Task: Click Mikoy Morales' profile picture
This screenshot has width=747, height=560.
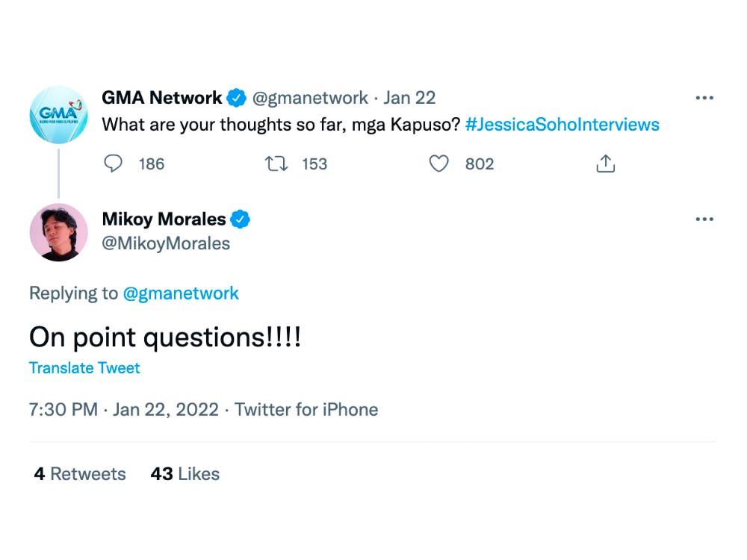Action: pos(58,232)
